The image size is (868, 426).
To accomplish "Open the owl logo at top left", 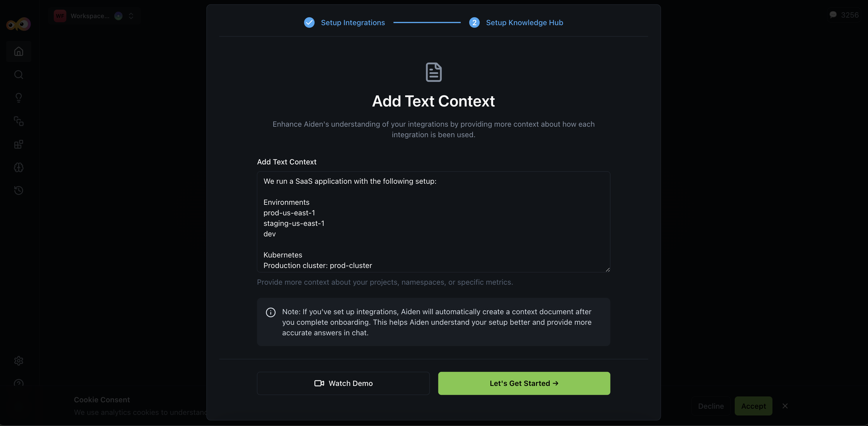I will (x=18, y=24).
